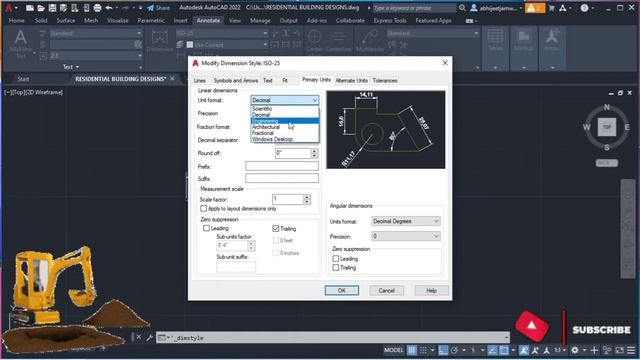640x360 pixels.
Task: Open angular Units format Decimal Degrees dropdown
Action: point(406,221)
